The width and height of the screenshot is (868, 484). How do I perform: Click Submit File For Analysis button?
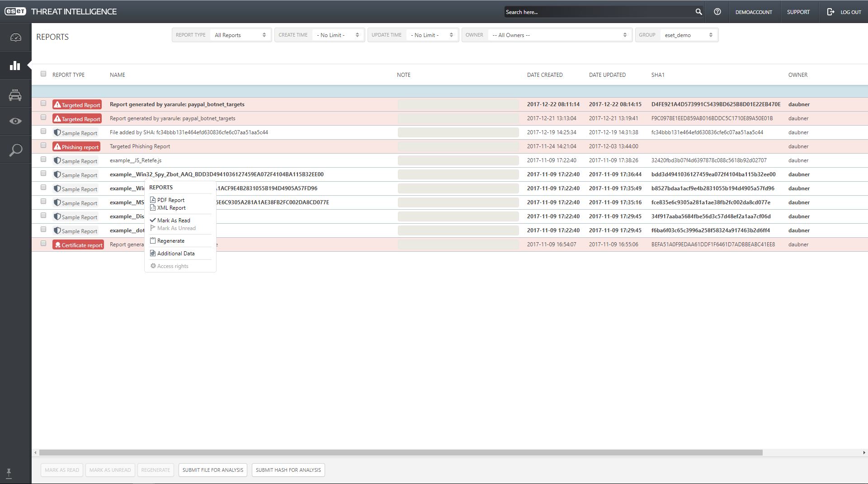coord(212,470)
